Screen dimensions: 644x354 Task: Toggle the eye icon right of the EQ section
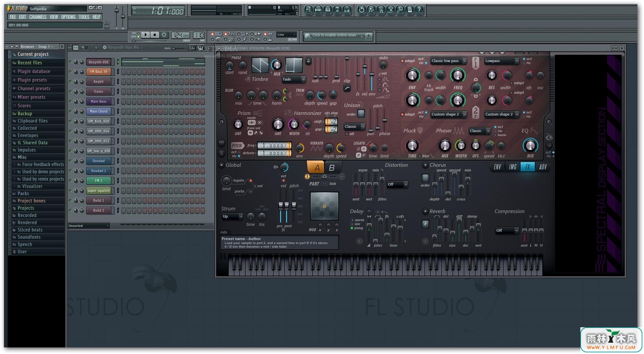(549, 137)
